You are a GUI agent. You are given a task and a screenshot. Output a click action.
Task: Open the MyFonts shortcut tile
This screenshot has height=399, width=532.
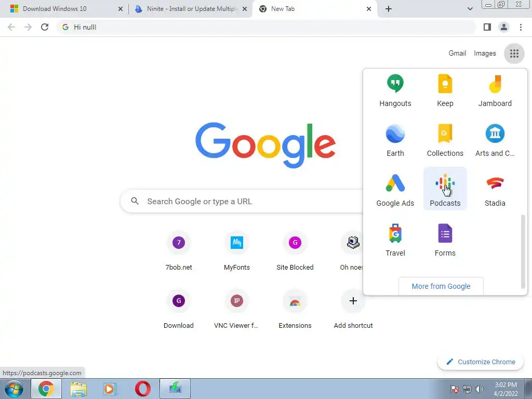(236, 251)
